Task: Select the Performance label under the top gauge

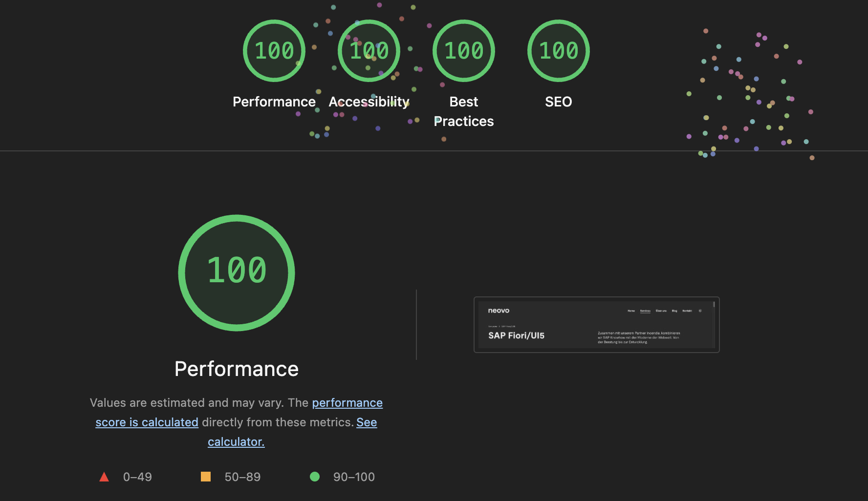Action: click(274, 102)
